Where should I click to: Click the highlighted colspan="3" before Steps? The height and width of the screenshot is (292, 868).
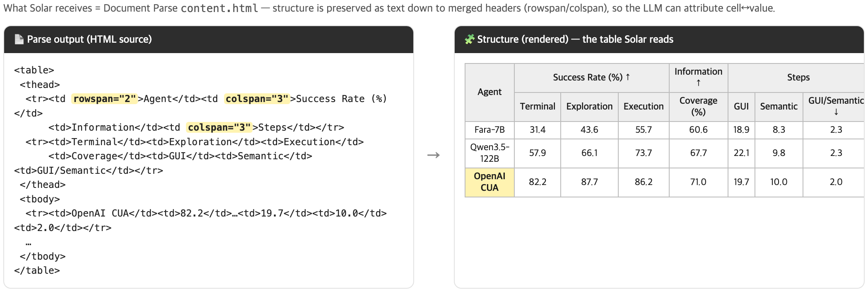(219, 127)
